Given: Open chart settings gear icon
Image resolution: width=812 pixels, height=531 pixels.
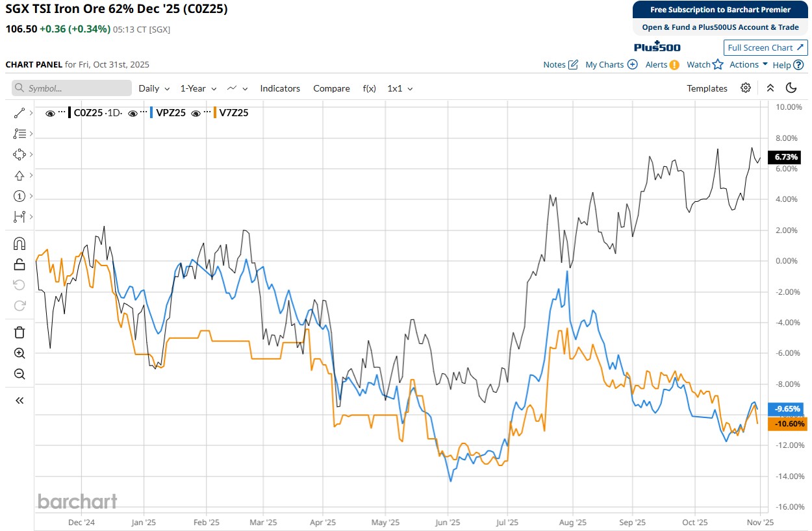Looking at the screenshot, I should point(746,88).
